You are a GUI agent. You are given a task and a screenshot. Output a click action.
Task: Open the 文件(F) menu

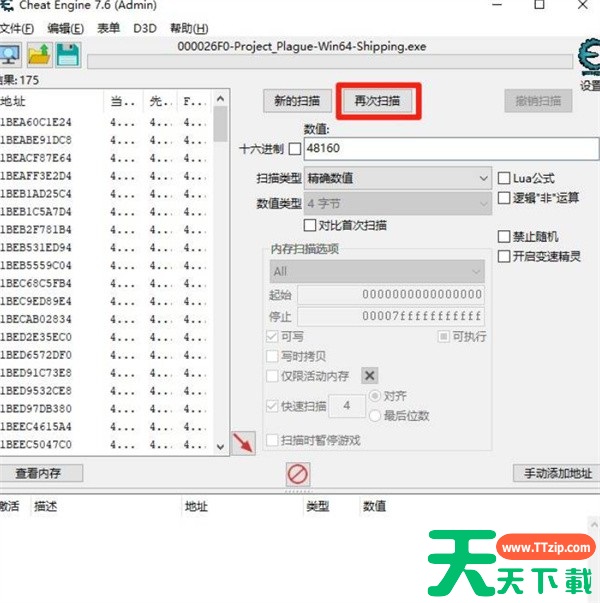coord(17,28)
